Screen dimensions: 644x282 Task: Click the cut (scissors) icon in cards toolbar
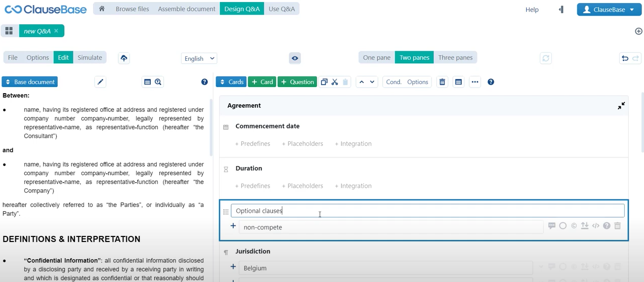pyautogui.click(x=334, y=82)
